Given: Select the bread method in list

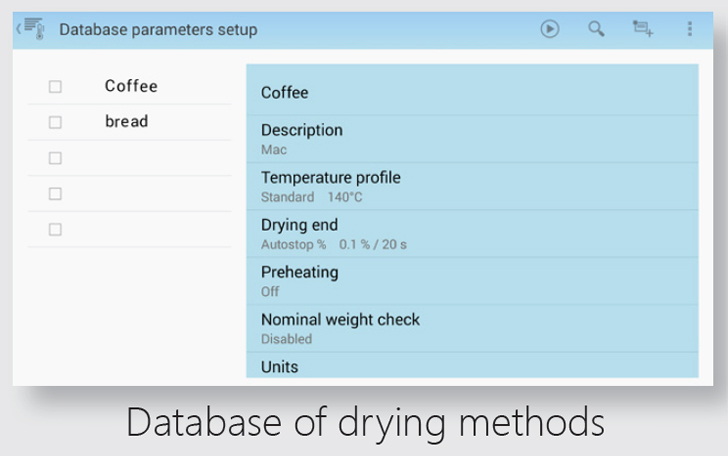Looking at the screenshot, I should click(126, 122).
